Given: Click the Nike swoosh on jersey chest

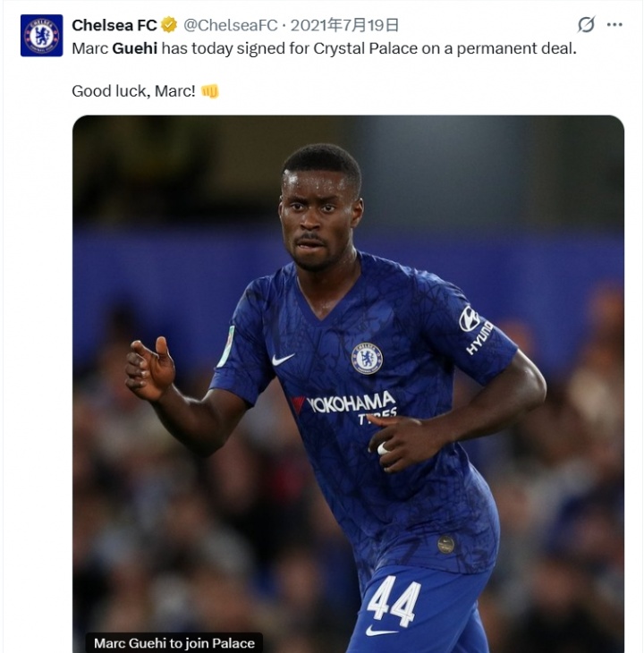Looking at the screenshot, I should 283,359.
